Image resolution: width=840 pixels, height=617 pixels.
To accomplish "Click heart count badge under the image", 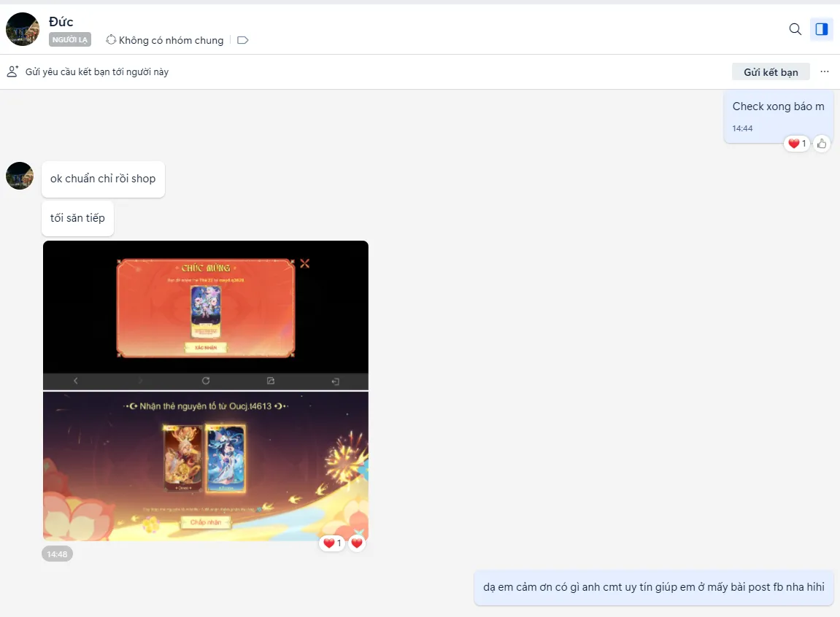I will 332,543.
